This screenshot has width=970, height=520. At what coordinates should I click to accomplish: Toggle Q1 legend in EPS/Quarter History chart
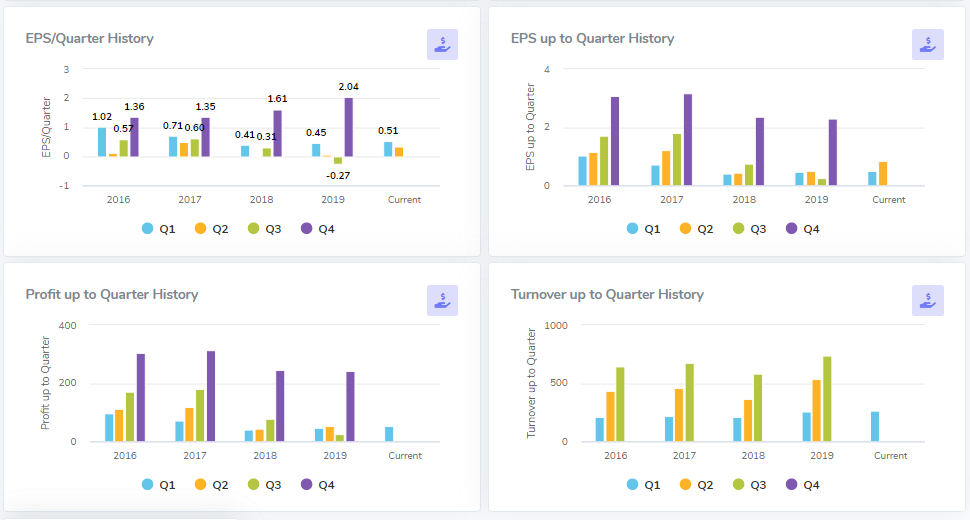point(158,229)
